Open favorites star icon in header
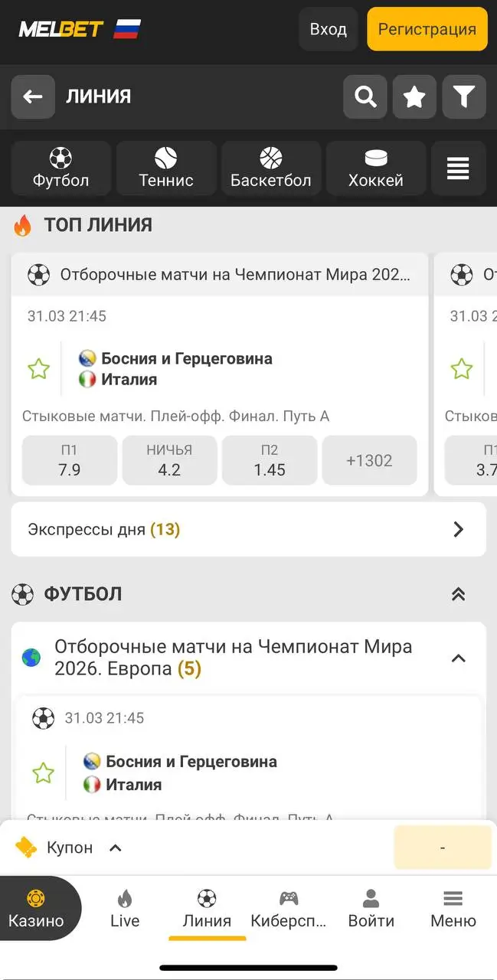 tap(414, 96)
